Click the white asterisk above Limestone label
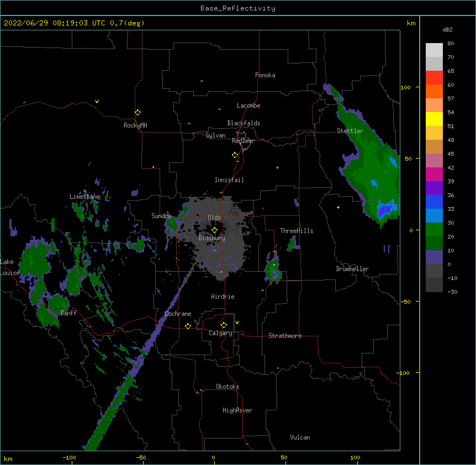The image size is (476, 465). coord(84,191)
